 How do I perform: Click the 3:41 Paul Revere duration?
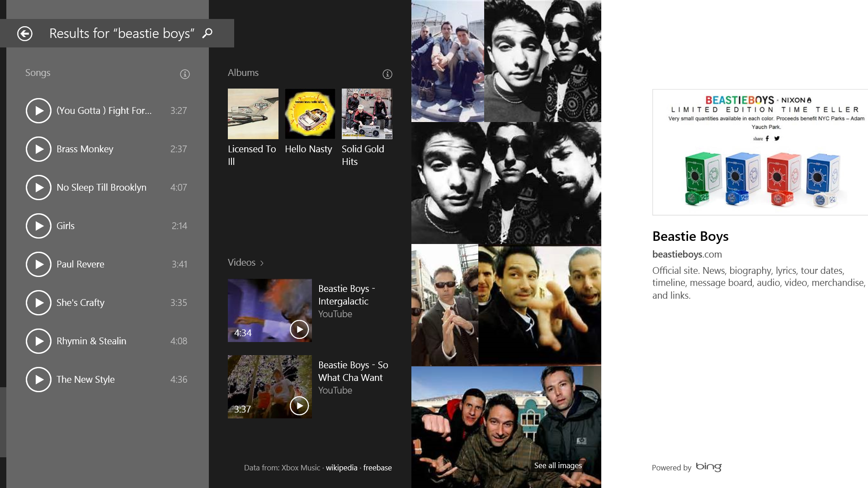coord(179,264)
